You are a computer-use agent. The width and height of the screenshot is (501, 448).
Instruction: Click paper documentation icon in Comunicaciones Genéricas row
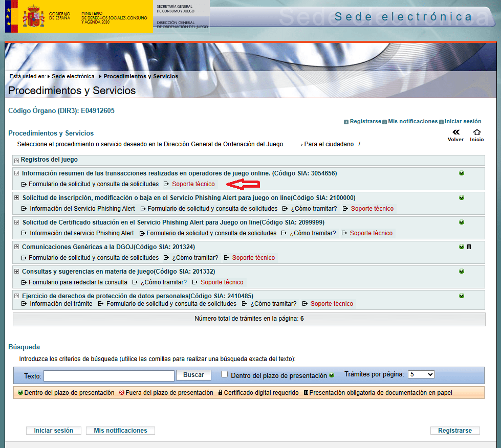click(469, 247)
